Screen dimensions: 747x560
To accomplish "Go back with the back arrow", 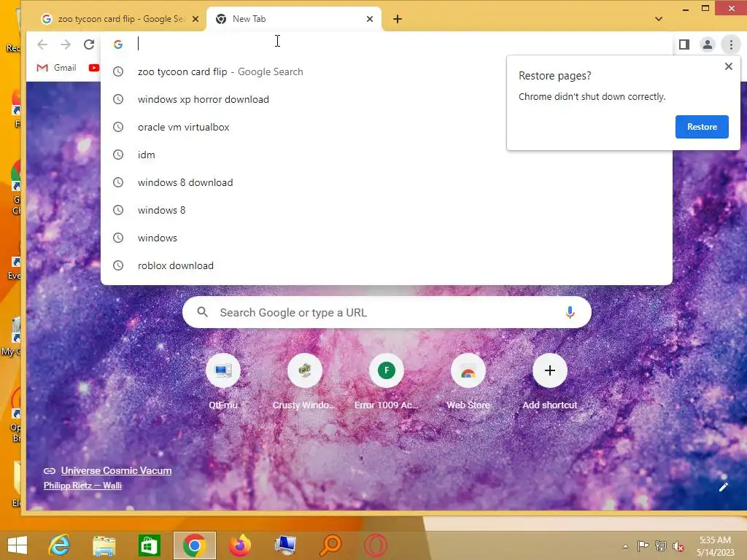I will 42,44.
